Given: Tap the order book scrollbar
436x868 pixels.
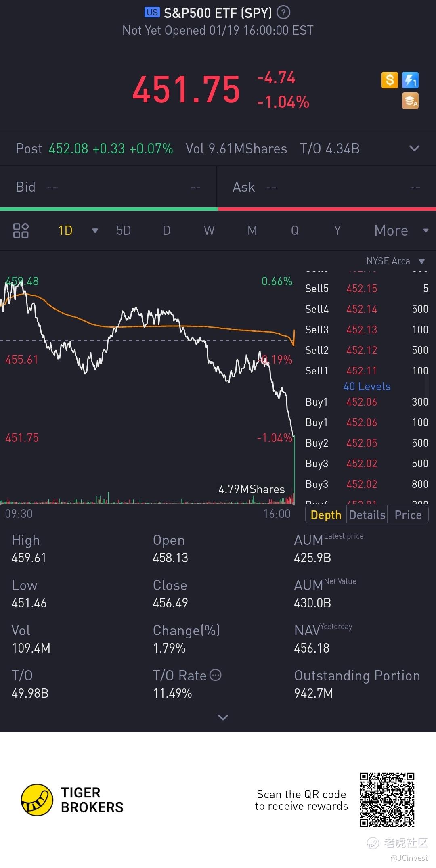Looking at the screenshot, I should 427,385.
